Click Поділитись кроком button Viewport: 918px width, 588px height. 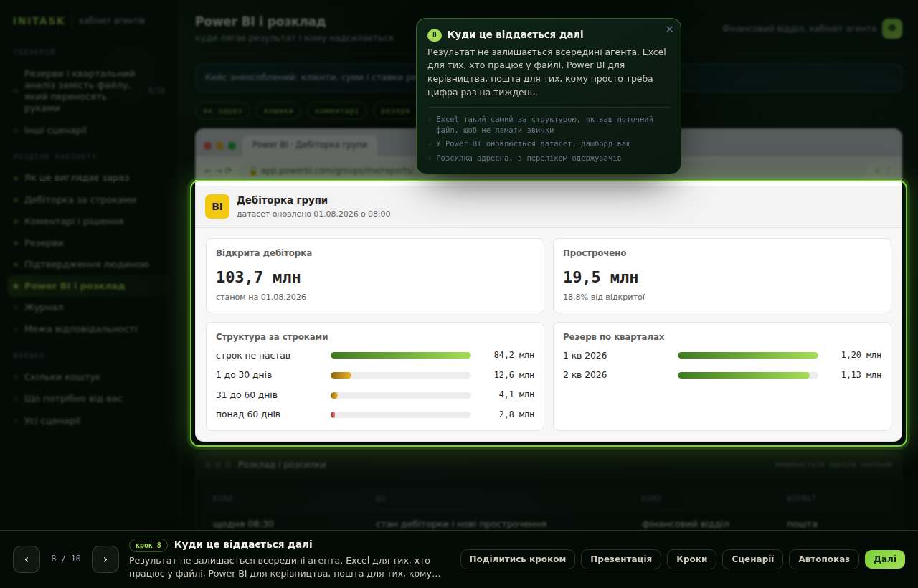tap(518, 559)
